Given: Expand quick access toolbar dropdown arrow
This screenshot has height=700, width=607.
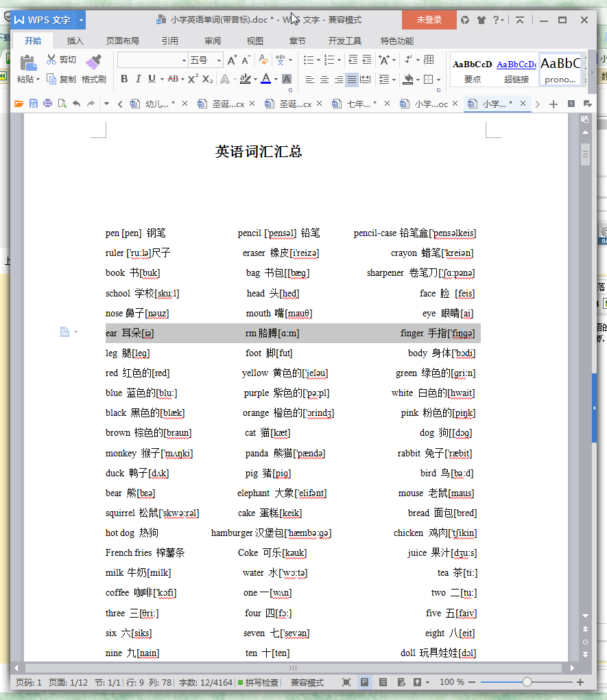Looking at the screenshot, I should (x=106, y=104).
